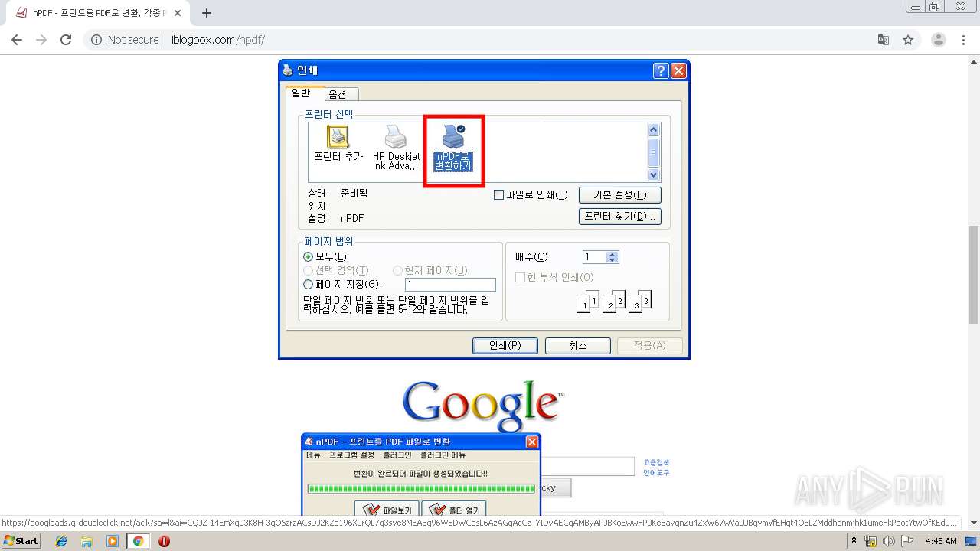Open the 플러그인 메뉴 menu

click(443, 455)
